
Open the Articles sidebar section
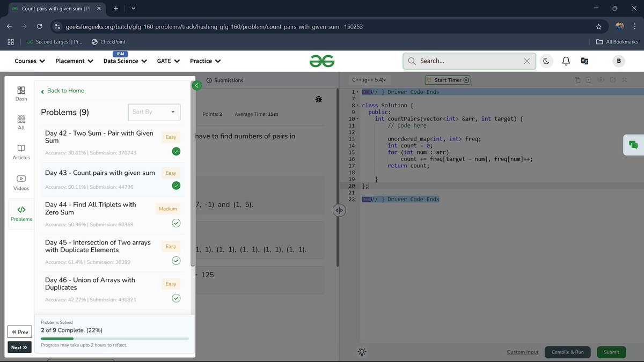[21, 152]
